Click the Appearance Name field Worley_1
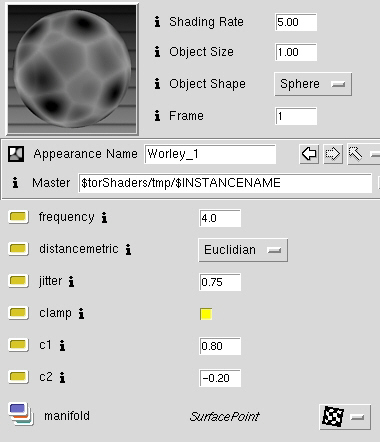380x442 pixels. (210, 154)
